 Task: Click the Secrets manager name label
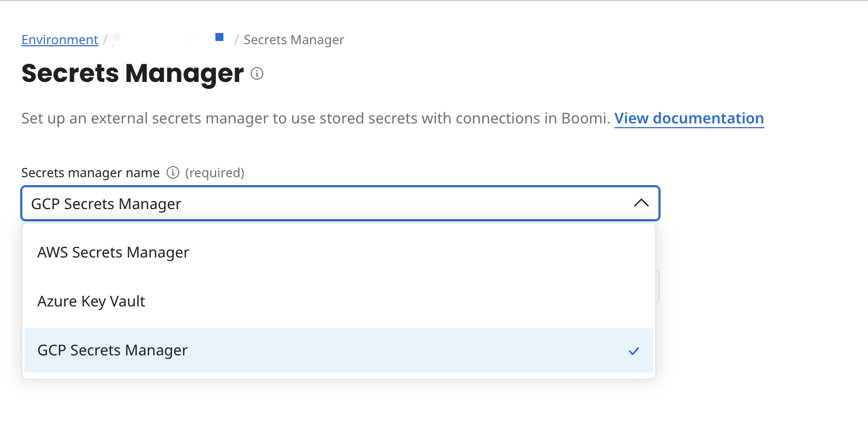tap(90, 173)
